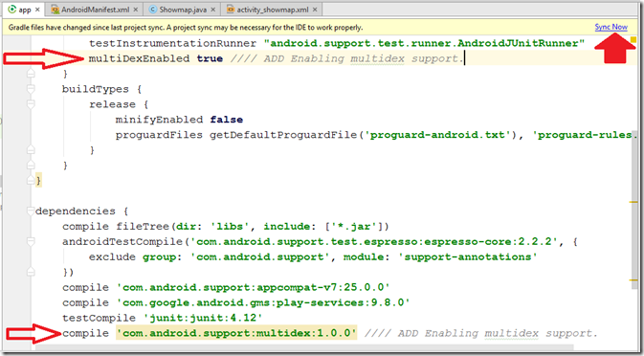The height and width of the screenshot is (356, 644).
Task: Collapse the dependencies block fold marker
Action: click(x=30, y=211)
